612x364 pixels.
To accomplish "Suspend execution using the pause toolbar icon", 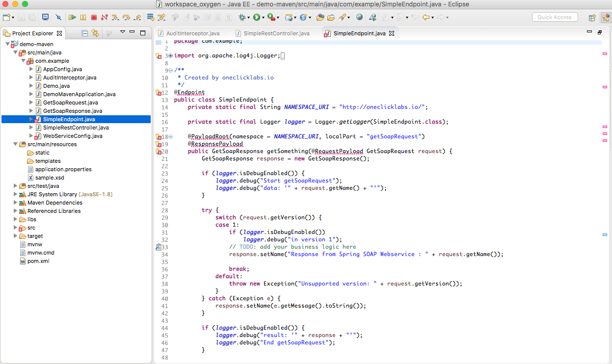I will [x=82, y=17].
